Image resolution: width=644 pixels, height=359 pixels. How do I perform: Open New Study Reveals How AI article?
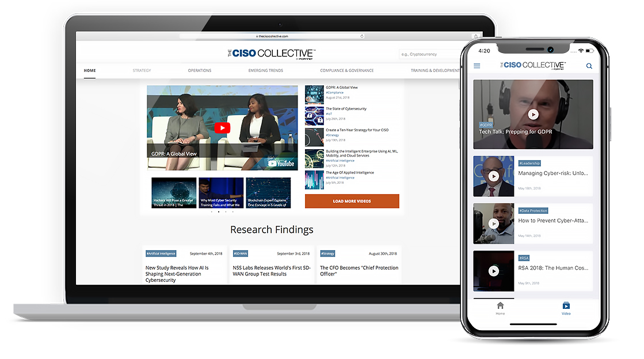[x=177, y=274]
